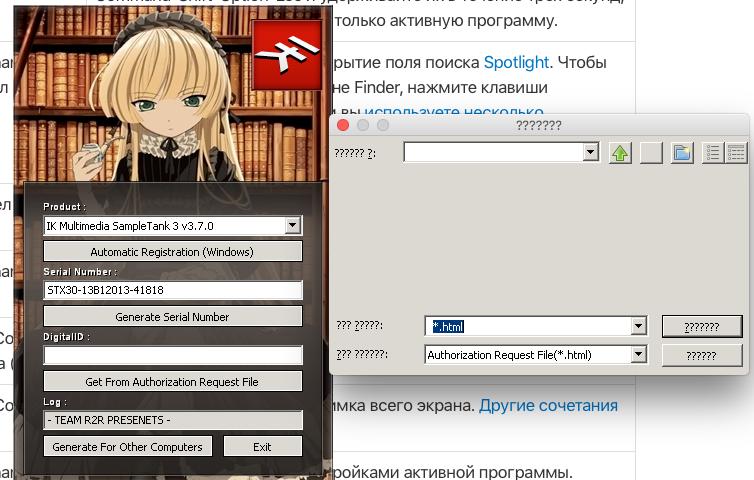Close the file dialog with red button

pos(344,125)
